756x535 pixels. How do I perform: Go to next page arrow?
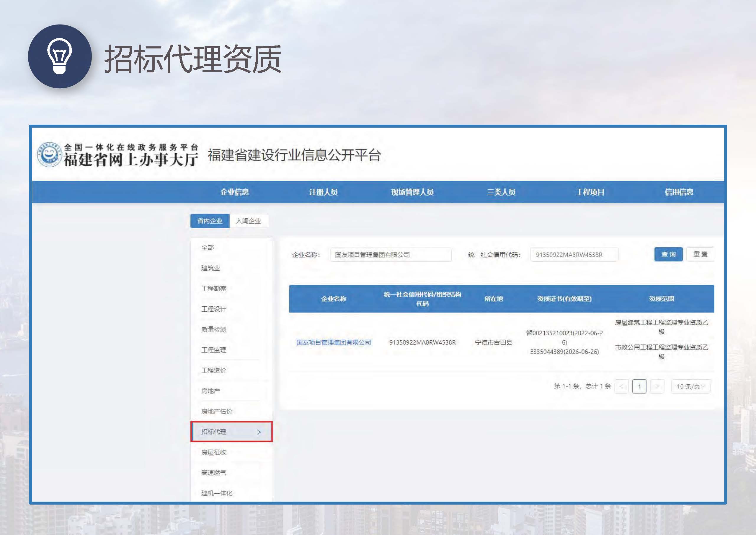click(657, 386)
